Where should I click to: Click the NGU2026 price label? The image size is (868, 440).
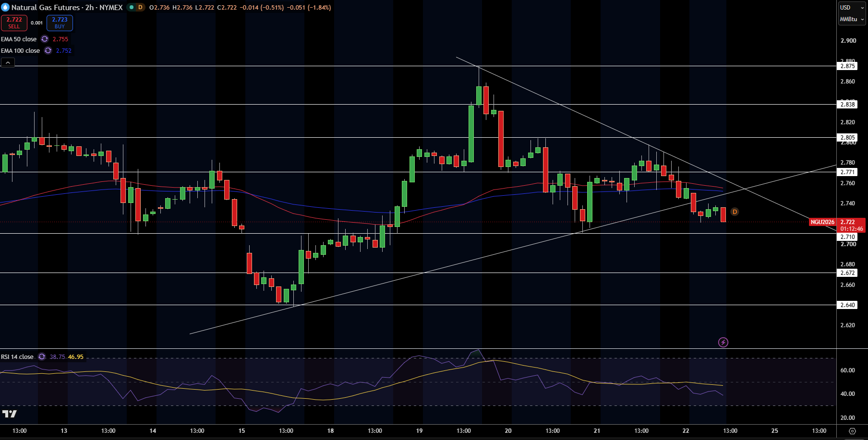[822, 222]
